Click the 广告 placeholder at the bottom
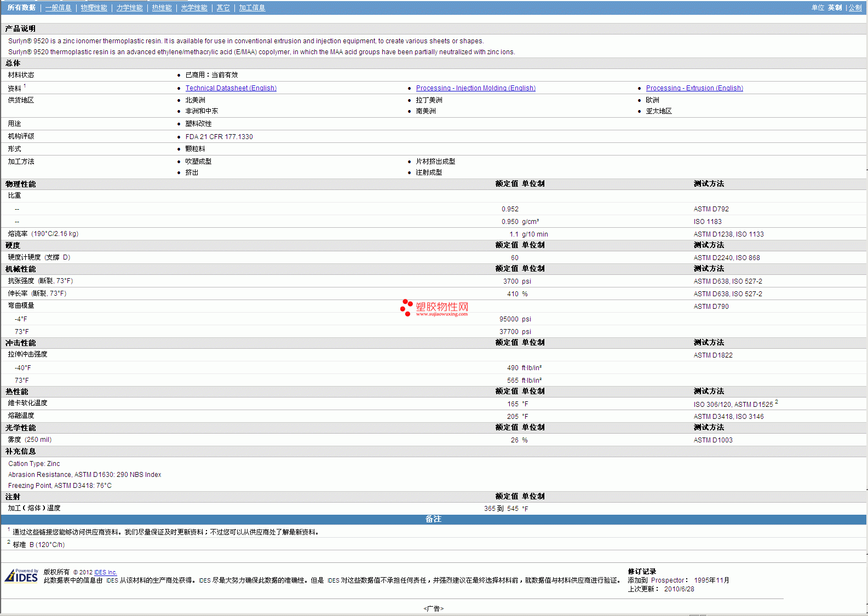 (x=433, y=608)
